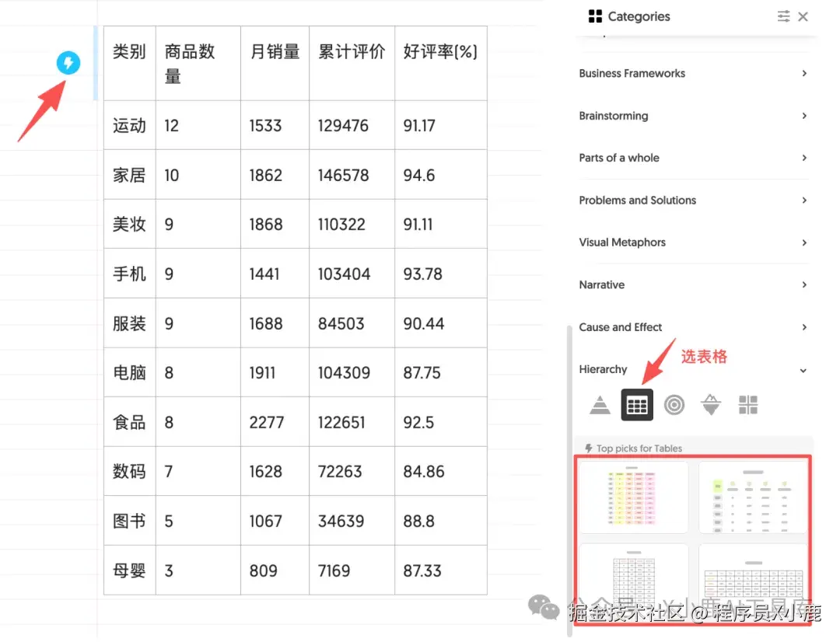Expand the Brainstorming category
The width and height of the screenshot is (840, 642).
tap(693, 116)
